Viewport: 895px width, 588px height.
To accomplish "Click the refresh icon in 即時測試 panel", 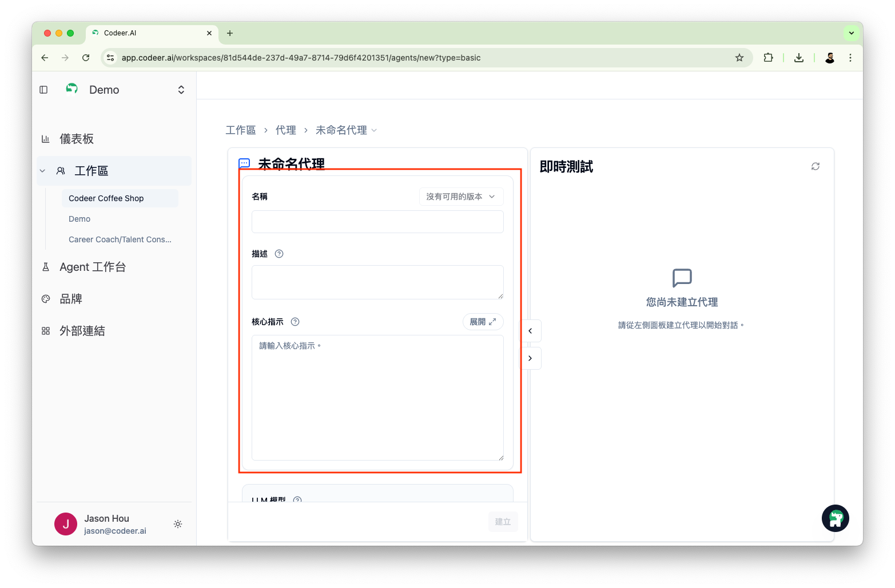I will click(x=815, y=166).
